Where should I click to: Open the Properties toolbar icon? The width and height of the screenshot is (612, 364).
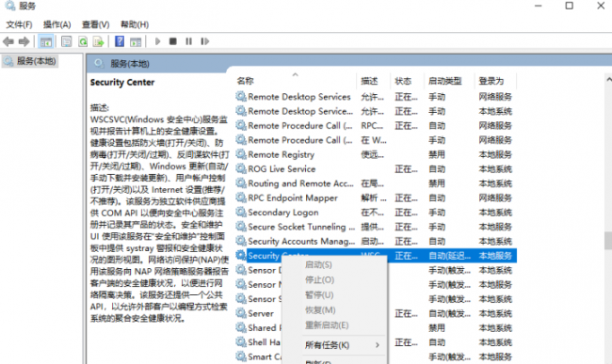(x=67, y=41)
